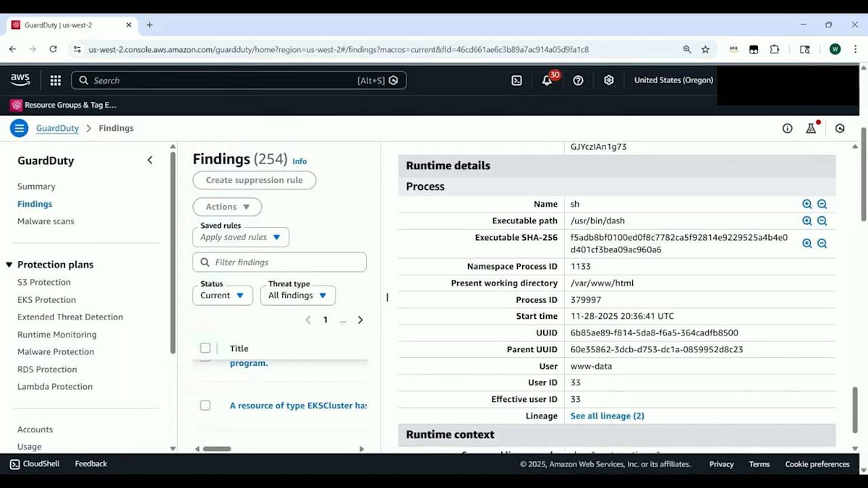The height and width of the screenshot is (488, 868).
Task: Bookmark this page with star icon
Action: (705, 49)
